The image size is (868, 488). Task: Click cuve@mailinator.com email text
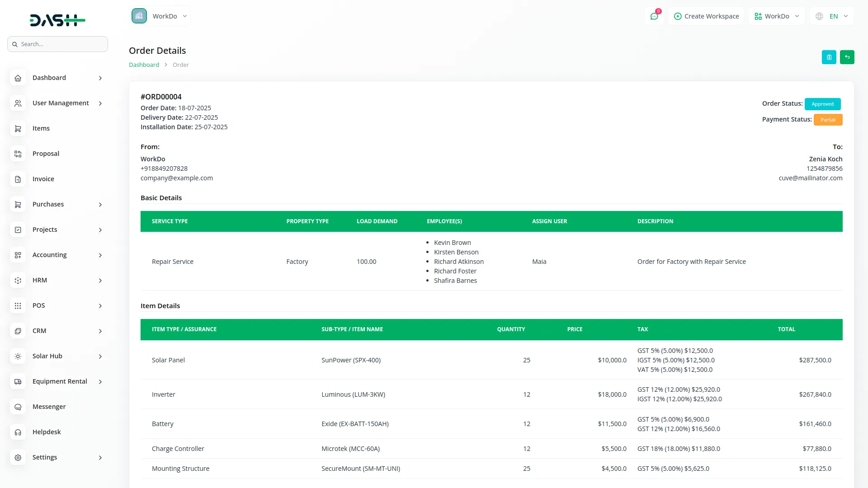pyautogui.click(x=810, y=178)
